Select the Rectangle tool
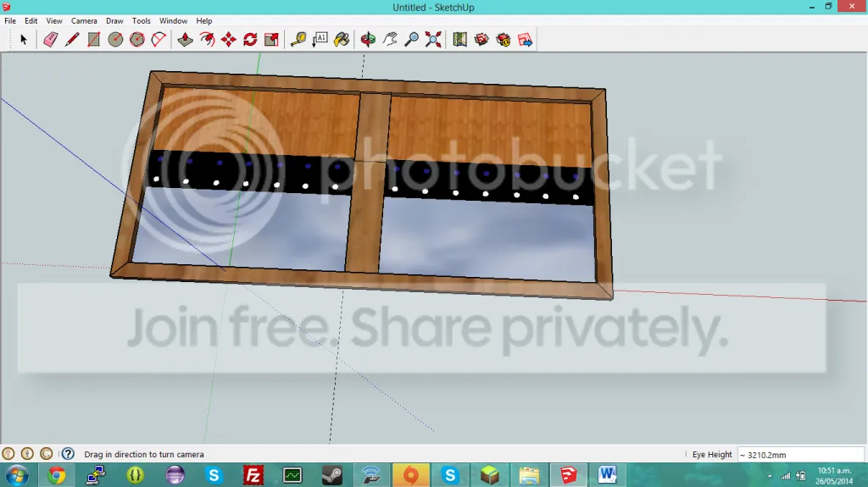The height and width of the screenshot is (487, 868). [x=93, y=39]
